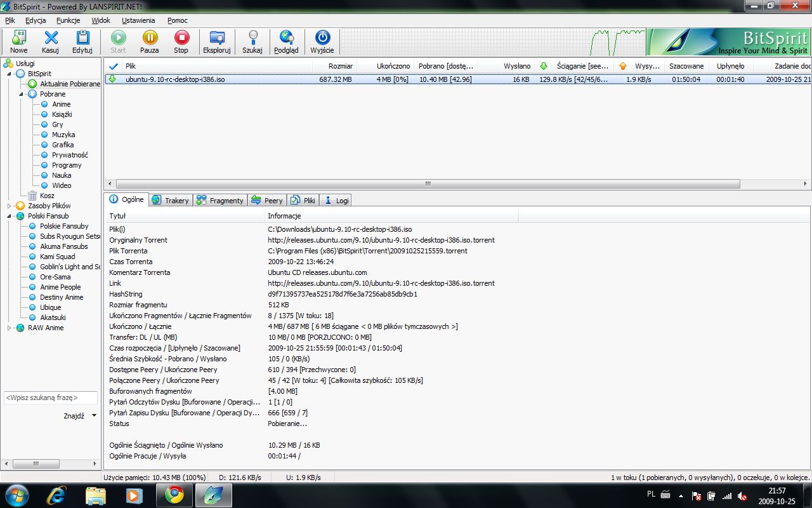The width and height of the screenshot is (812, 508).
Task: Sort by the Szacowane column header
Action: pyautogui.click(x=686, y=65)
